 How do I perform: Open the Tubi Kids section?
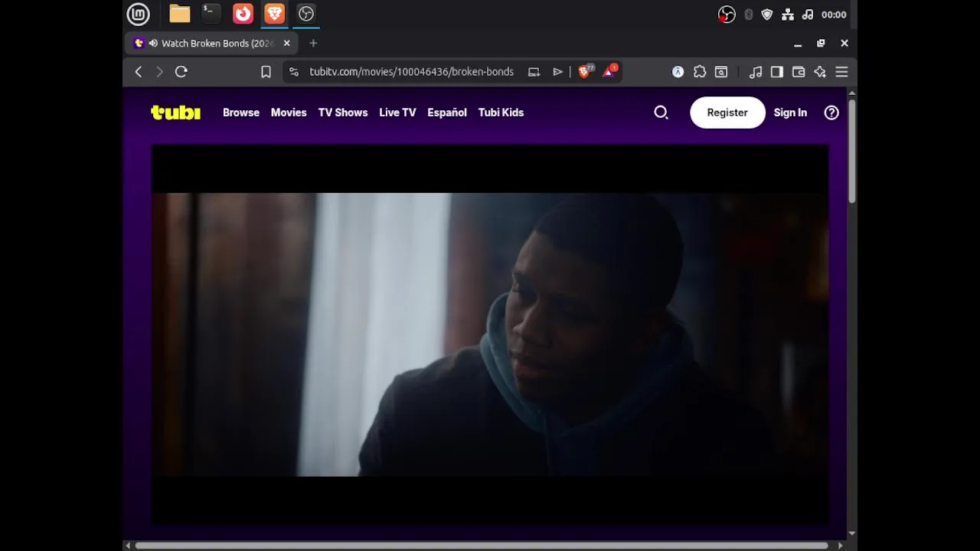coord(501,112)
